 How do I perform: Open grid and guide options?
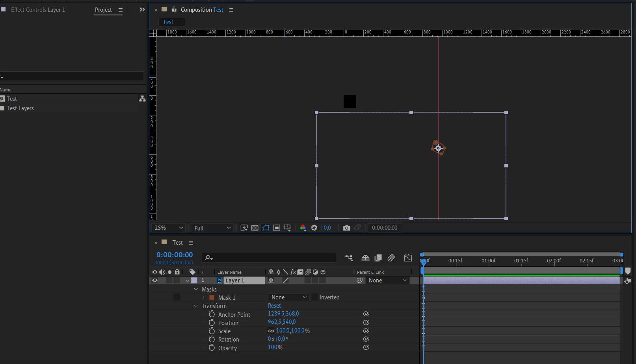tap(287, 228)
